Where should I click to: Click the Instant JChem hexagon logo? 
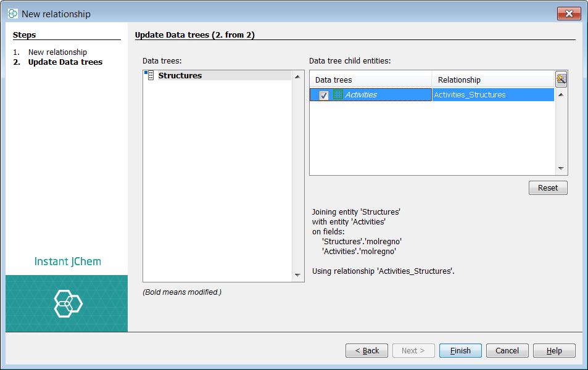point(67,303)
